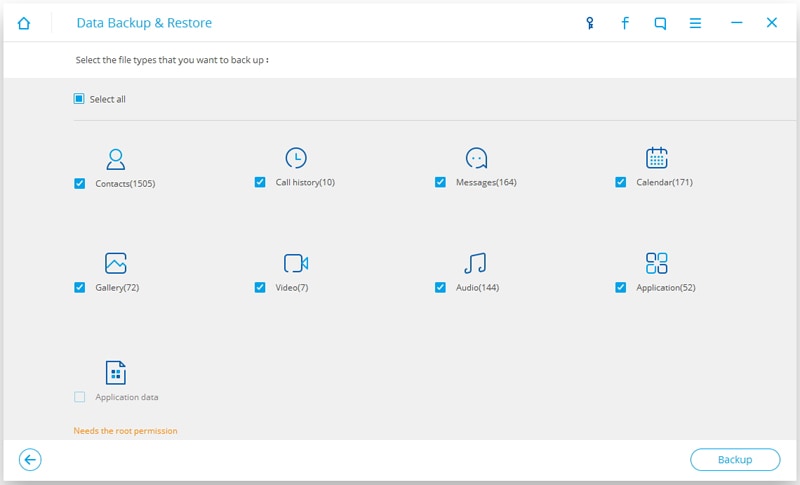Click the Application(52) label
Viewport: 800px width, 485px height.
665,288
